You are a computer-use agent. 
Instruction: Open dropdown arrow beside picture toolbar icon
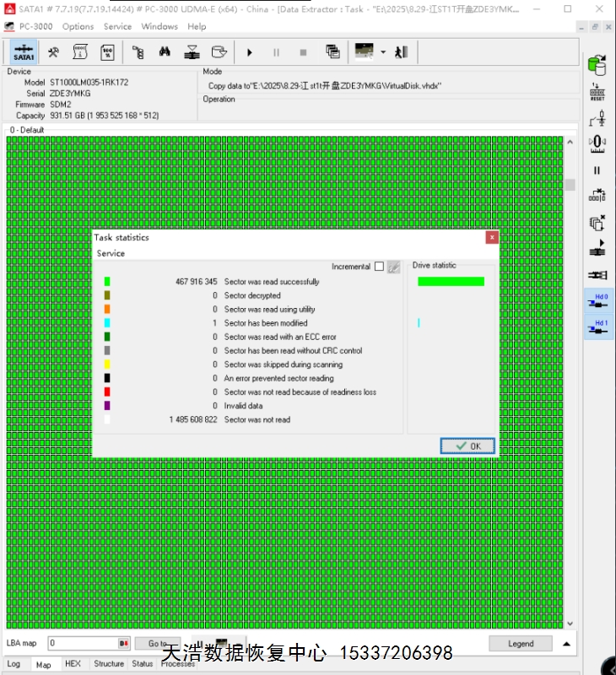(383, 52)
